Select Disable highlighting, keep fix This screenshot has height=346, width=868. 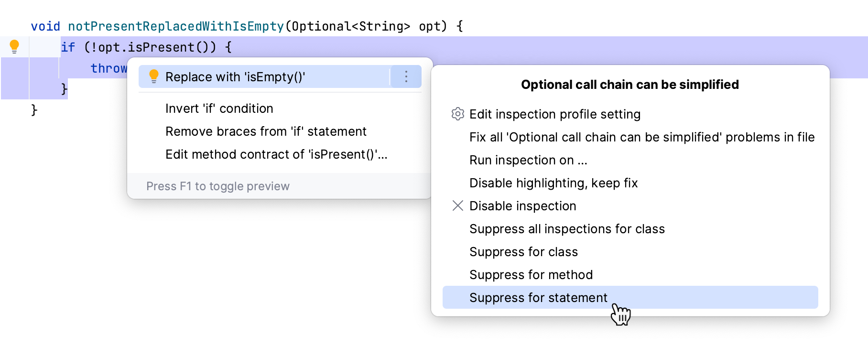point(553,183)
